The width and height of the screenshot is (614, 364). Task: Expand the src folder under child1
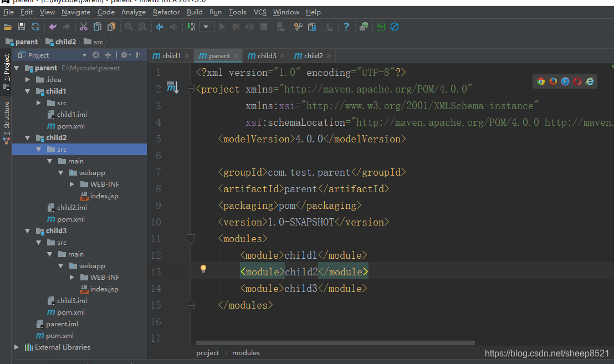tap(38, 103)
